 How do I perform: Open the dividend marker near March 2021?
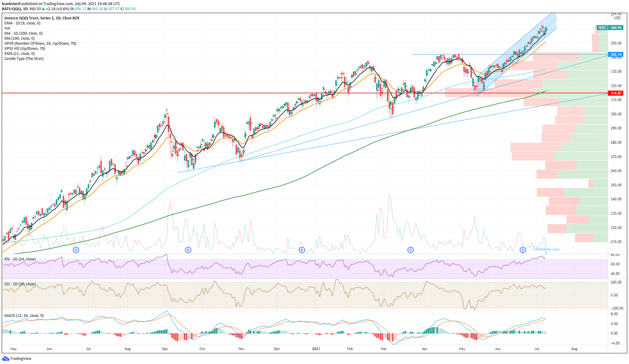(x=410, y=250)
